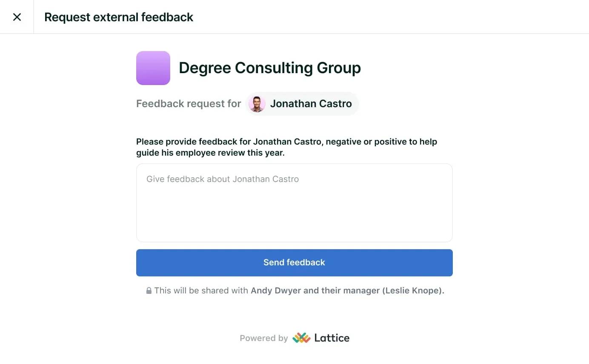Click the Degree Consulting Group heading
This screenshot has width=589, height=364.
point(270,68)
